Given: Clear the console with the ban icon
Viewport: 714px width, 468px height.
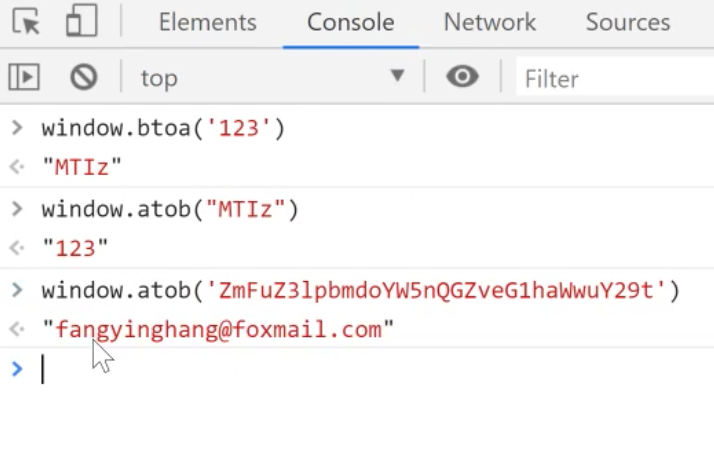Looking at the screenshot, I should point(84,77).
